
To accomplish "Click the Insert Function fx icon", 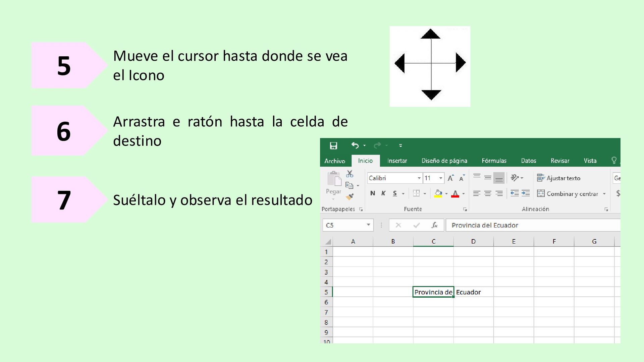I will pos(434,225).
